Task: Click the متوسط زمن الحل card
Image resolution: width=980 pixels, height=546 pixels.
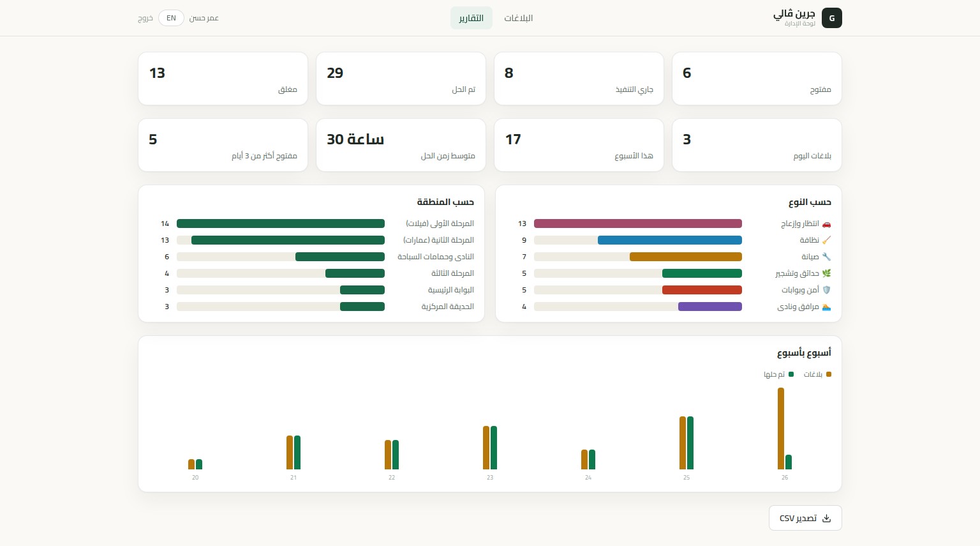Action: pos(401,145)
